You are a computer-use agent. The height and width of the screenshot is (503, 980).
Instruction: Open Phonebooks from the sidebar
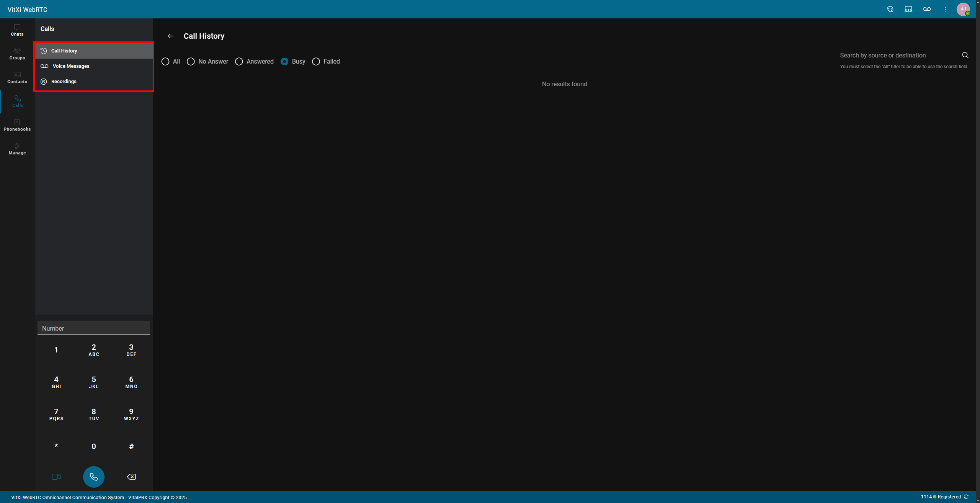click(17, 125)
